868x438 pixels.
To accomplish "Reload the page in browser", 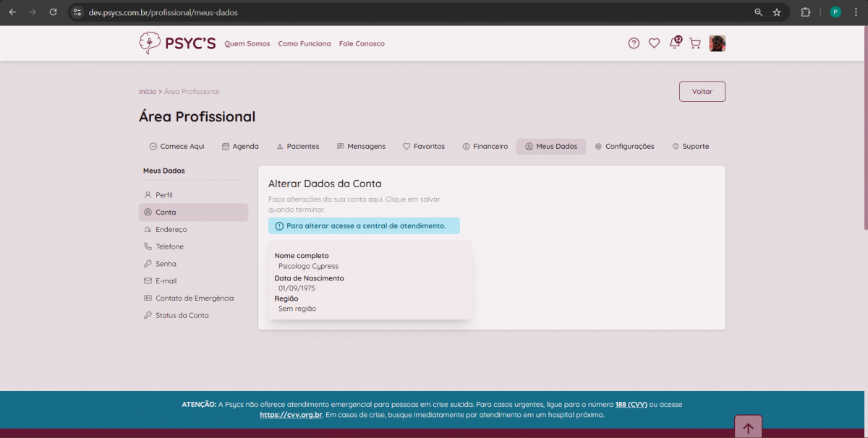I will (x=53, y=12).
